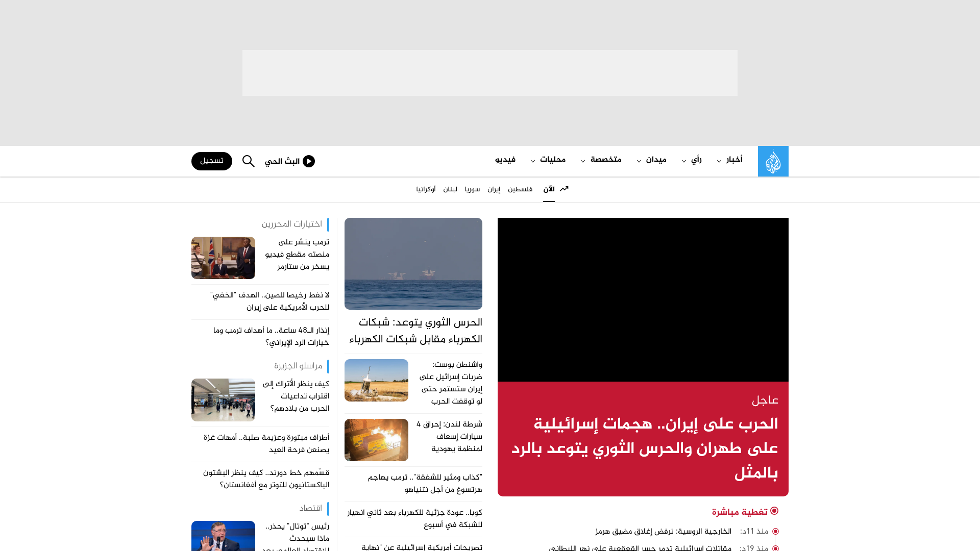Open headline كيف ينظر الأتراك
980x551 pixels.
point(296,396)
